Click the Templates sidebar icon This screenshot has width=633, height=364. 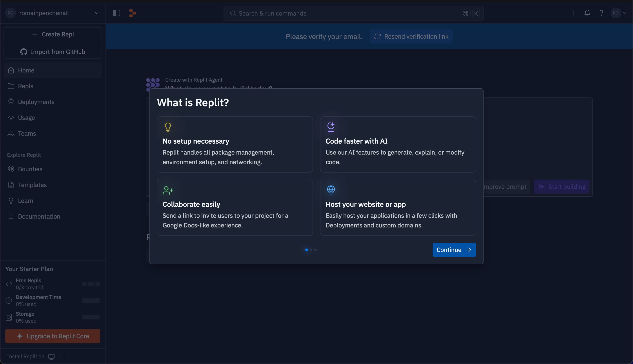[x=10, y=185]
